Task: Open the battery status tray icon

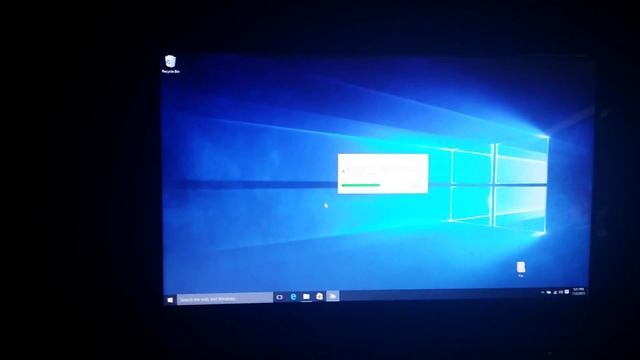Action: pos(549,292)
